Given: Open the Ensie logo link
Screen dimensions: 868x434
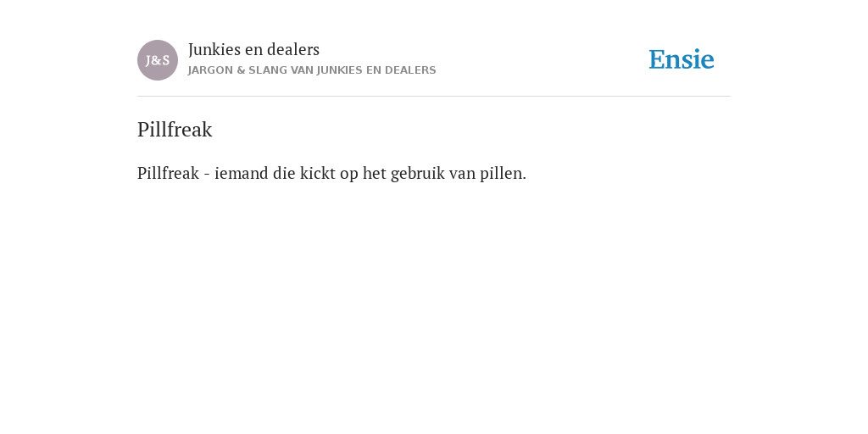Looking at the screenshot, I should (682, 60).
